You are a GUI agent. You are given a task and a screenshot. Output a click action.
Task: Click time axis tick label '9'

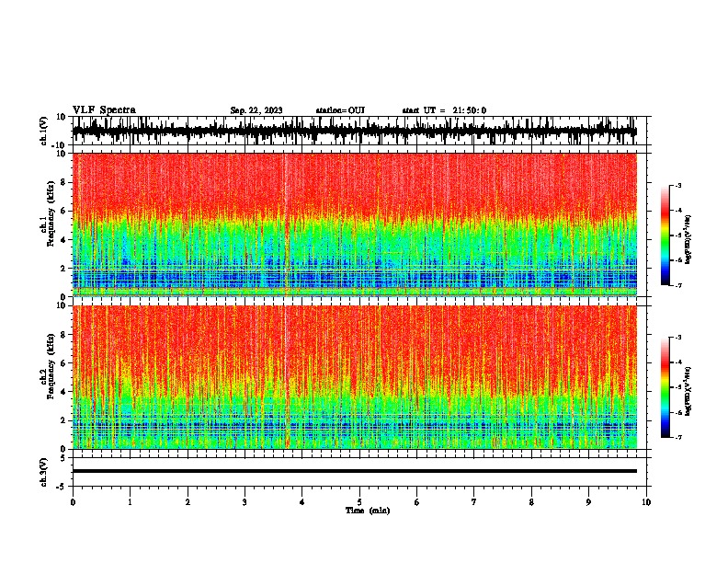pyautogui.click(x=588, y=502)
